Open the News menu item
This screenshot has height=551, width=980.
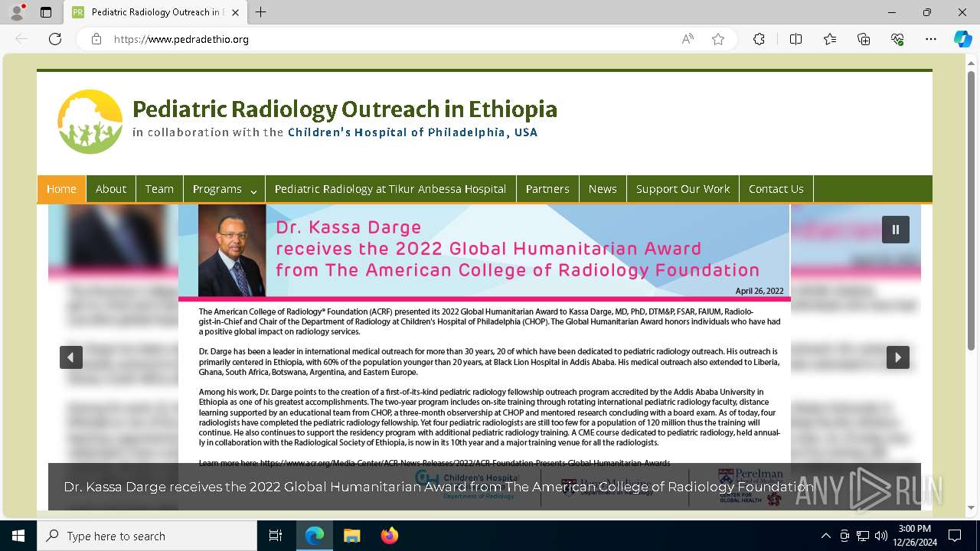603,189
